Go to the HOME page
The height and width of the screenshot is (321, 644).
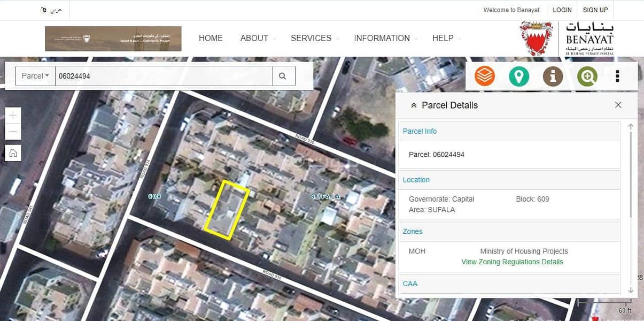[211, 38]
